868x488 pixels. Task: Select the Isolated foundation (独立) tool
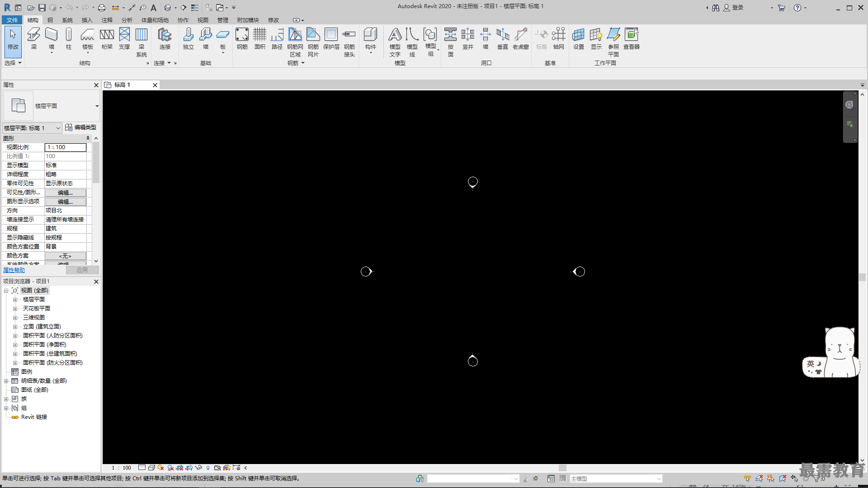coord(189,38)
